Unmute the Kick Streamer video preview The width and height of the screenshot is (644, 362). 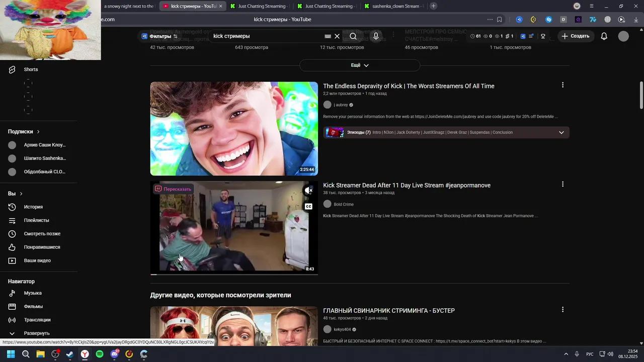pyautogui.click(x=309, y=191)
